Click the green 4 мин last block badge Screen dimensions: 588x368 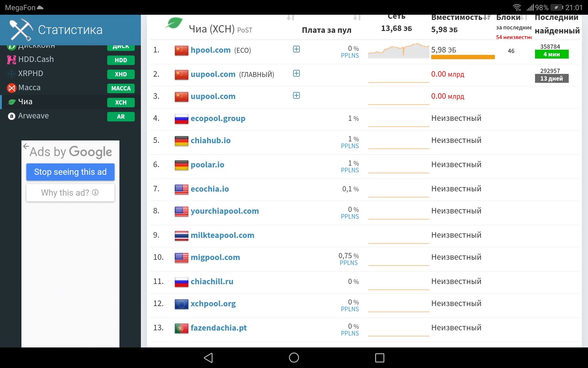pyautogui.click(x=552, y=54)
